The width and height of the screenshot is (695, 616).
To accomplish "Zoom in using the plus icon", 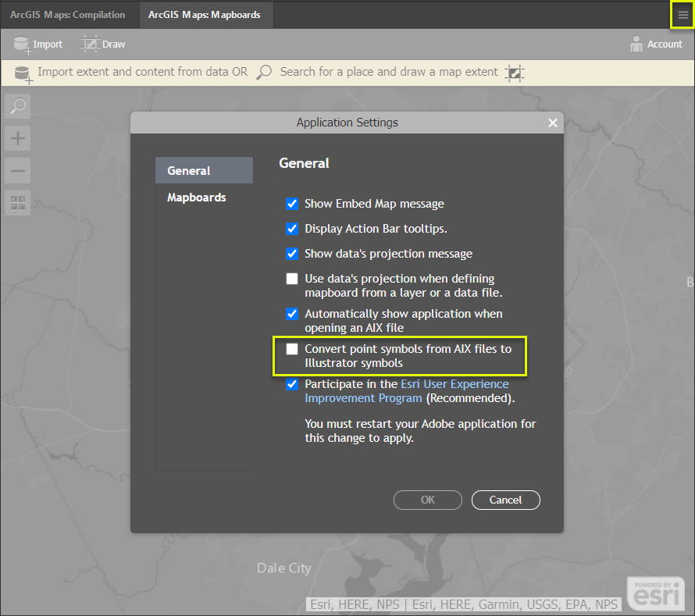I will (17, 137).
